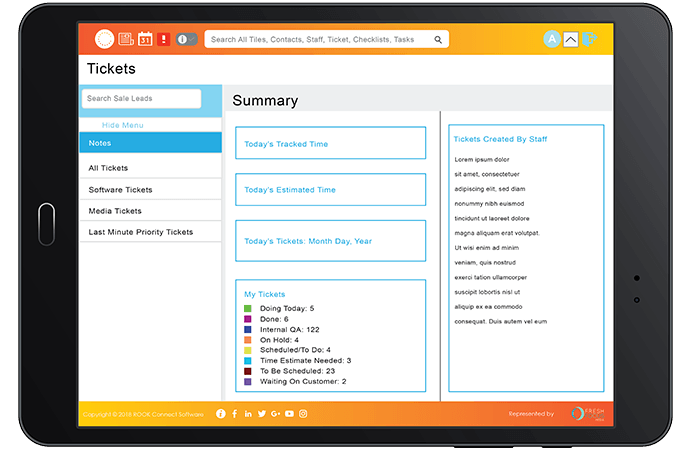Click the cyan Time Estimate Needed swatch
This screenshot has width=690, height=450.
coord(248,361)
